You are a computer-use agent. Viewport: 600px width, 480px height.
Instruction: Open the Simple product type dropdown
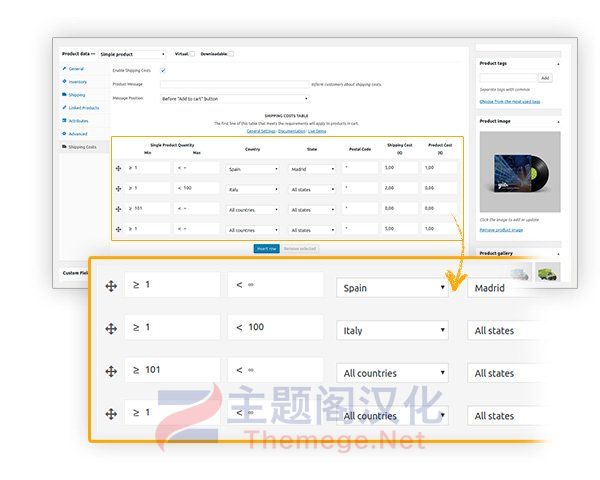tap(132, 54)
